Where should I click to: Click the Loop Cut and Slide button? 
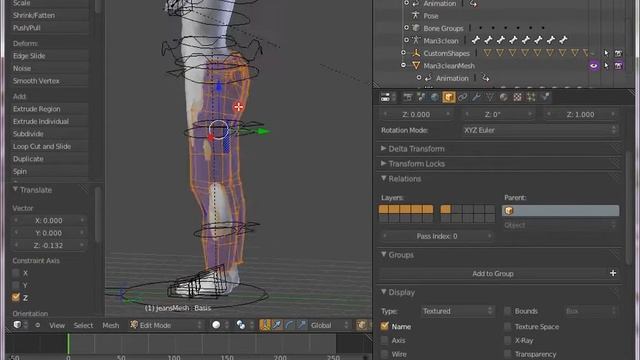(x=50, y=146)
